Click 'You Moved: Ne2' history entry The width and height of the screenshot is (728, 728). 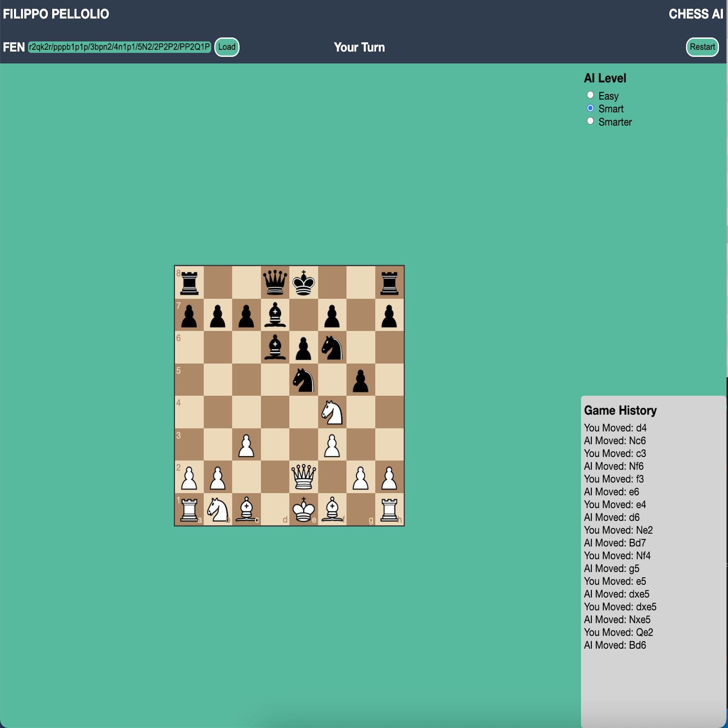tap(618, 530)
